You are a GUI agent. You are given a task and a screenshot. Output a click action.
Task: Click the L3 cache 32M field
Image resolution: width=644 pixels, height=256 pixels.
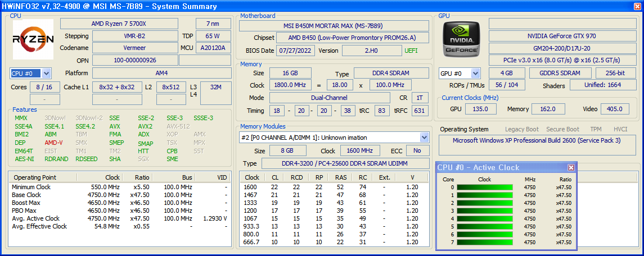(215, 93)
